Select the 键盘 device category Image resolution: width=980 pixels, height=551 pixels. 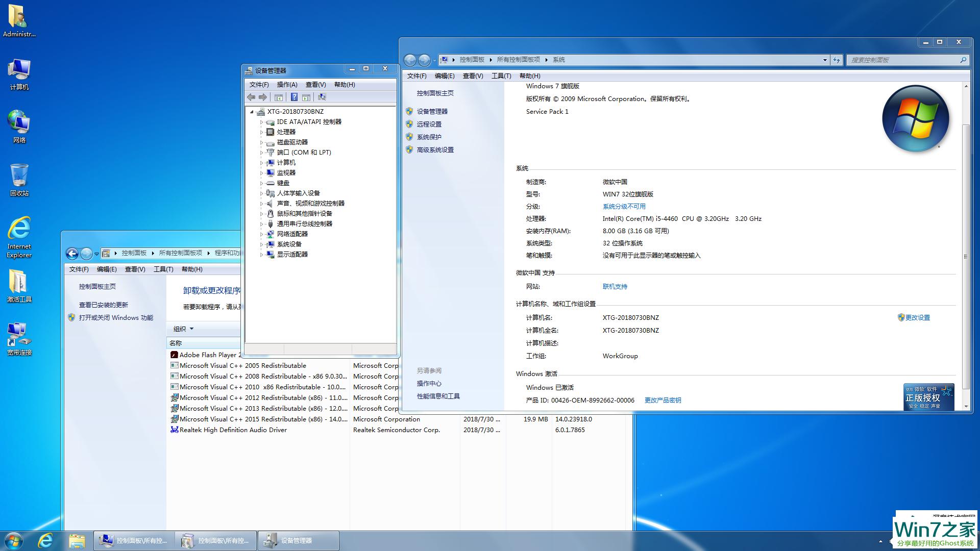(x=283, y=183)
